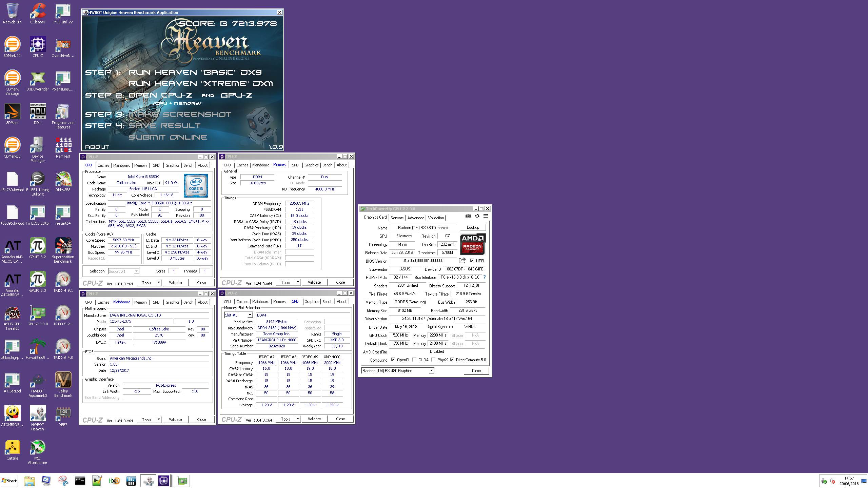Click the Lookup button in GPU-Z
The image size is (868, 488).
point(473,227)
